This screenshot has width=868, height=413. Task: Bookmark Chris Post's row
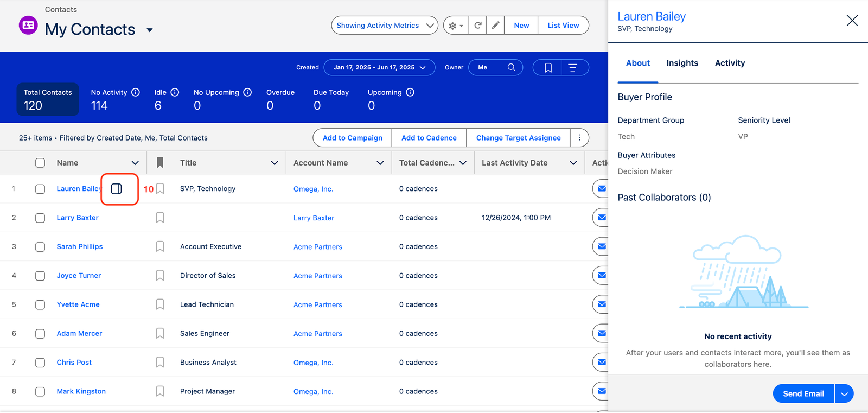click(160, 362)
